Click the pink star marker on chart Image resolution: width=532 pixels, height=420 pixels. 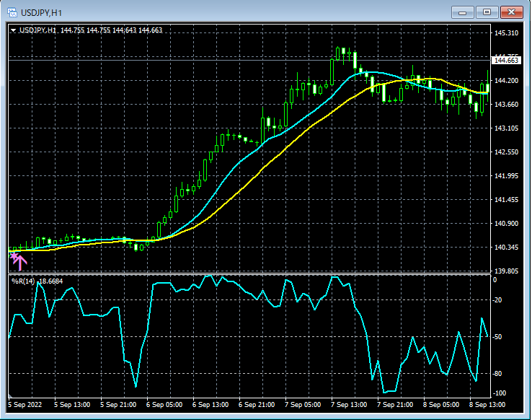pos(13,255)
